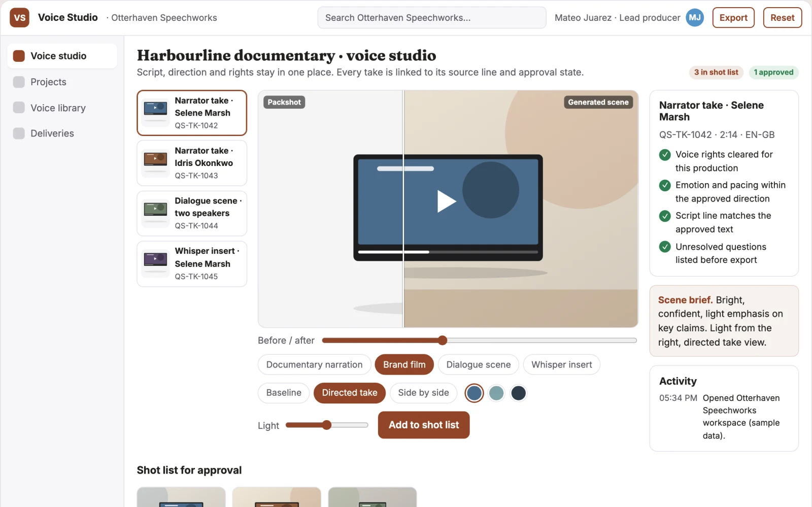Adjust the Light slider
This screenshot has height=507, width=812.
(327, 425)
